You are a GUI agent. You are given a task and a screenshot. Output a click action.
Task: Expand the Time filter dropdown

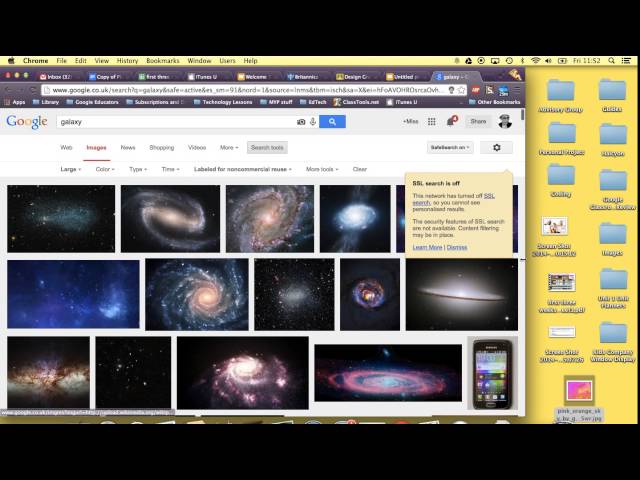pos(171,169)
